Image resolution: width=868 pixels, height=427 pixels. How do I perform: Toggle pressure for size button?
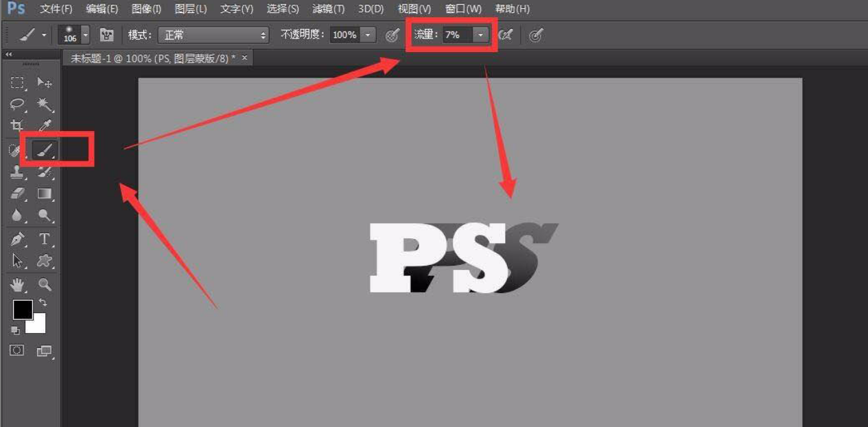click(536, 35)
